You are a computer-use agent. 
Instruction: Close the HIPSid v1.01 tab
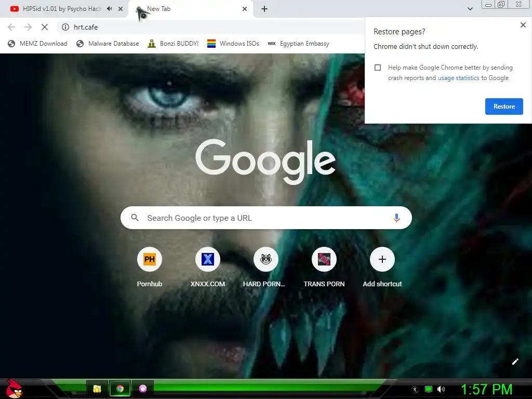(121, 9)
